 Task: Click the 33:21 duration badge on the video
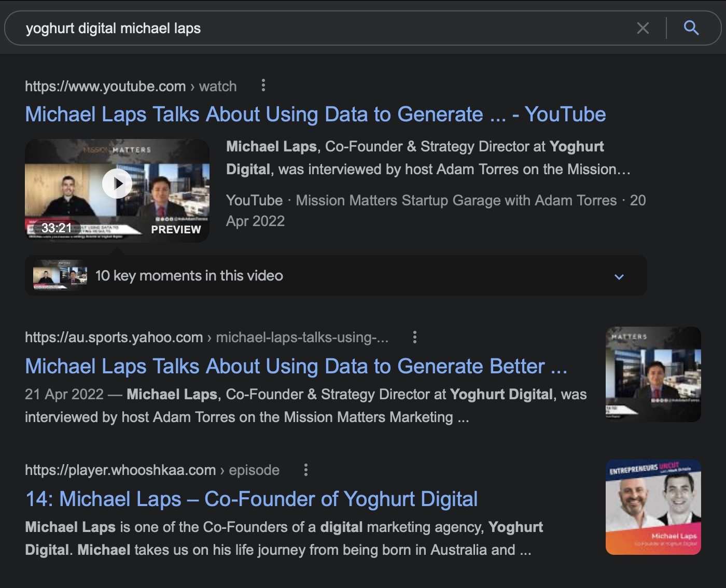pyautogui.click(x=57, y=228)
